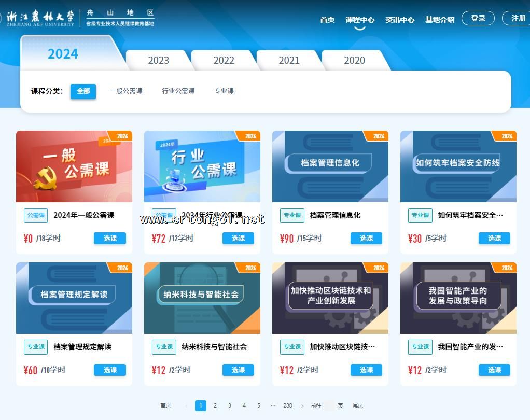Go to the last page via 尾页

click(358, 406)
